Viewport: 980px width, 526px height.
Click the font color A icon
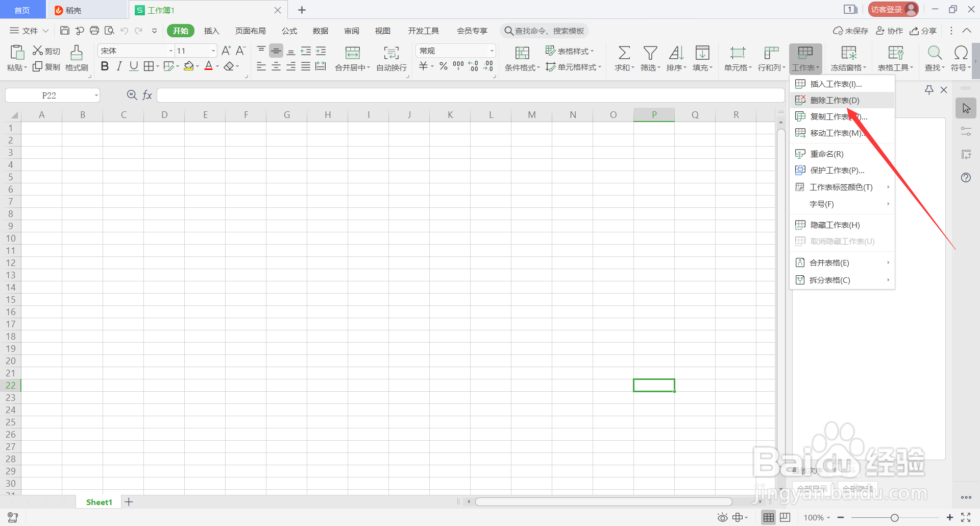[x=208, y=66]
